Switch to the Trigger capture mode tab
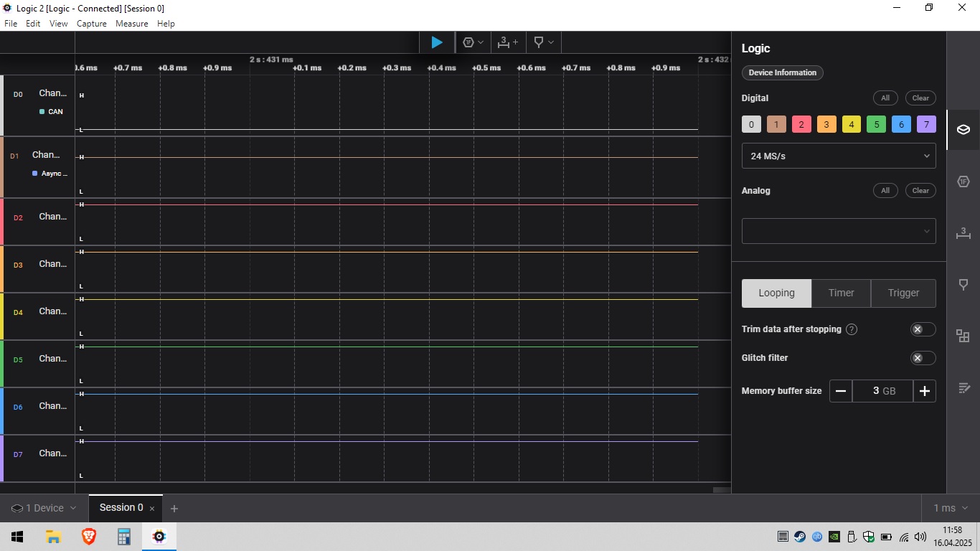The image size is (980, 551). (x=903, y=293)
